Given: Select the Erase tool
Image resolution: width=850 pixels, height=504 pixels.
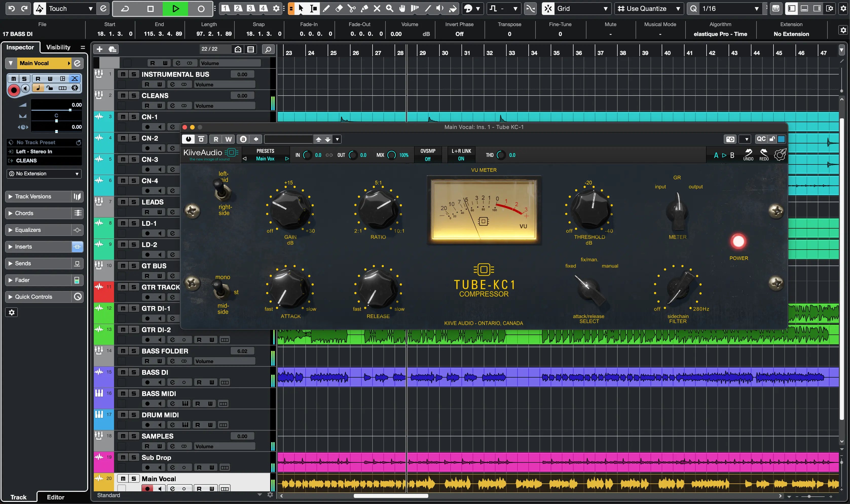Looking at the screenshot, I should tap(339, 9).
